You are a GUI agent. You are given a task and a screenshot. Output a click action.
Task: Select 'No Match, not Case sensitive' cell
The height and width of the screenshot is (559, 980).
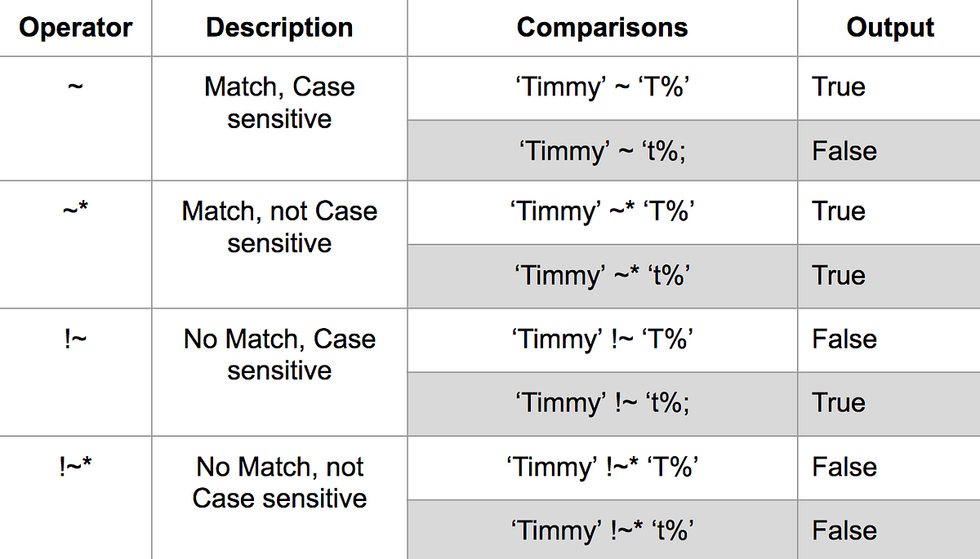(x=279, y=482)
